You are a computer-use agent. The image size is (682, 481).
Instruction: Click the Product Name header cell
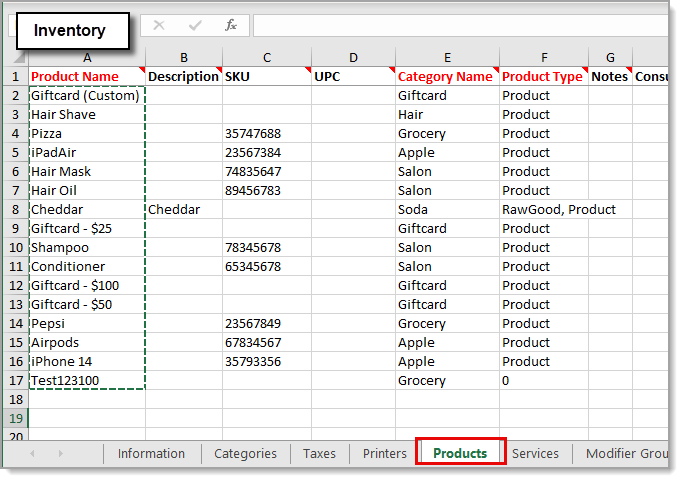(87, 77)
